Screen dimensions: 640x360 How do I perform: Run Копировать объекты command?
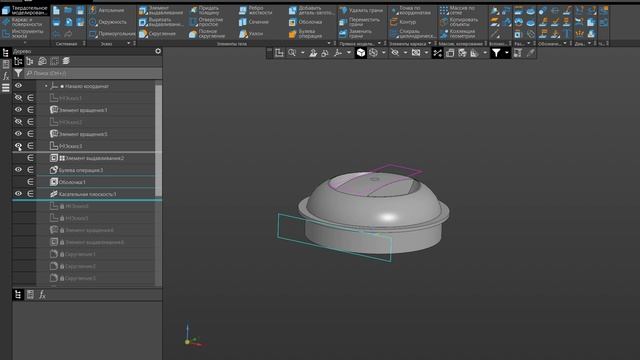459,22
